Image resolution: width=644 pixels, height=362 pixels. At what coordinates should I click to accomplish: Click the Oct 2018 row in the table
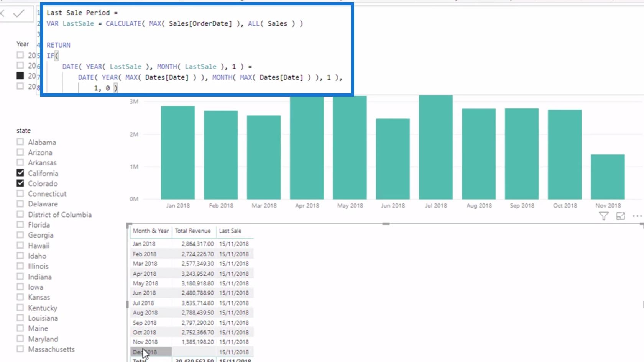point(192,332)
